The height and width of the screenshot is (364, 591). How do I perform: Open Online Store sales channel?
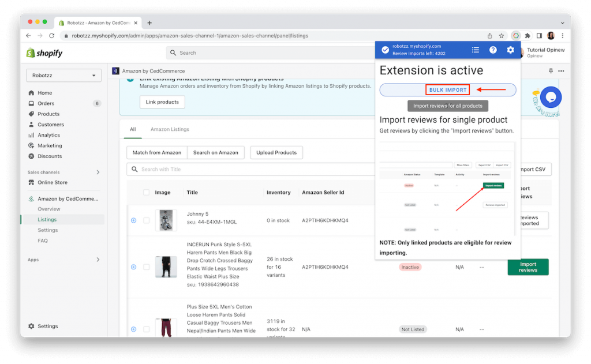pyautogui.click(x=53, y=182)
